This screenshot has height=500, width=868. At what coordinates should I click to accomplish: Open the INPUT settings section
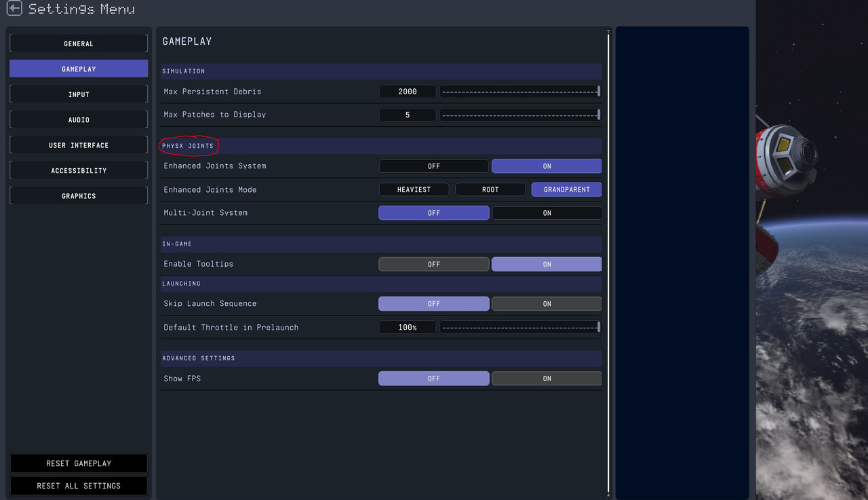(x=79, y=94)
